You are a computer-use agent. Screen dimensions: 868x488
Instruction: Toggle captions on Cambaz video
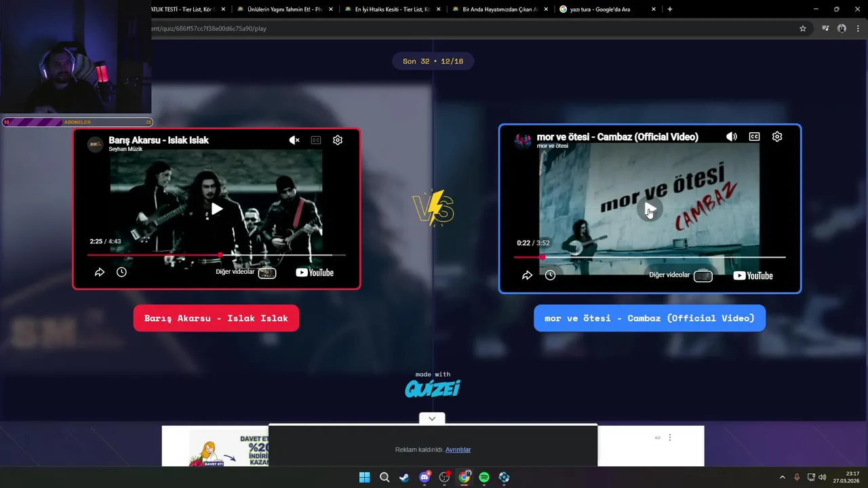click(x=754, y=137)
